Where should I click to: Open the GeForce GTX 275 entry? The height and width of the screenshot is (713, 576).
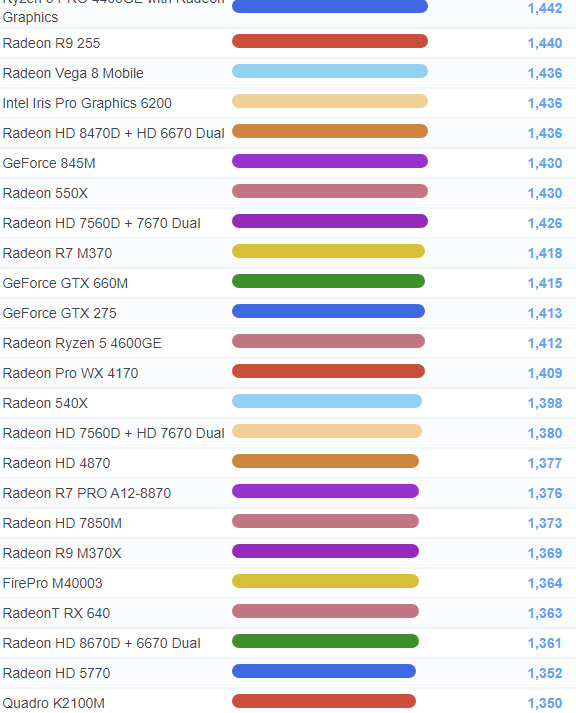point(59,313)
